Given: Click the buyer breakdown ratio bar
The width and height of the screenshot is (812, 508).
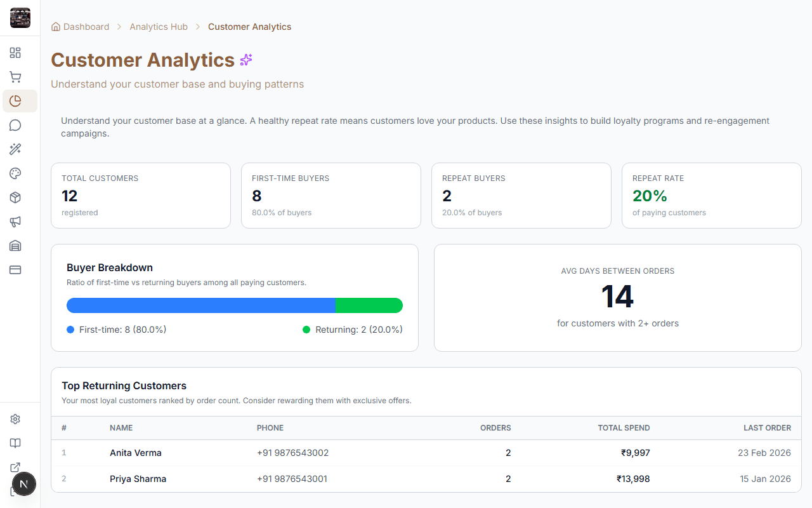Looking at the screenshot, I should pos(235,305).
